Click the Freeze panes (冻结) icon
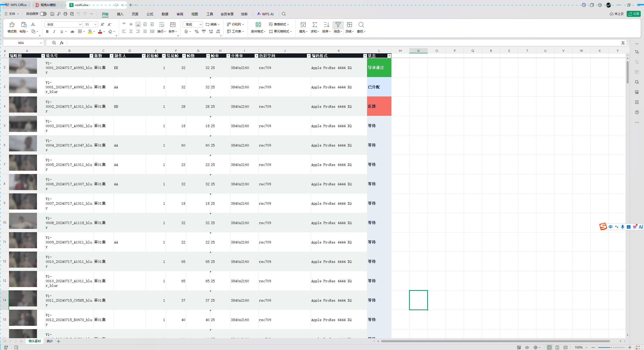 click(349, 24)
